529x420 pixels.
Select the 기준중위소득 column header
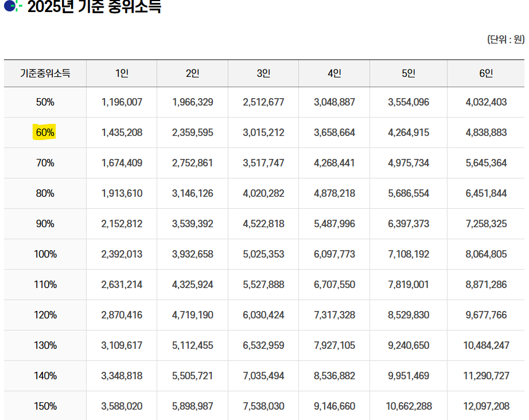click(45, 73)
